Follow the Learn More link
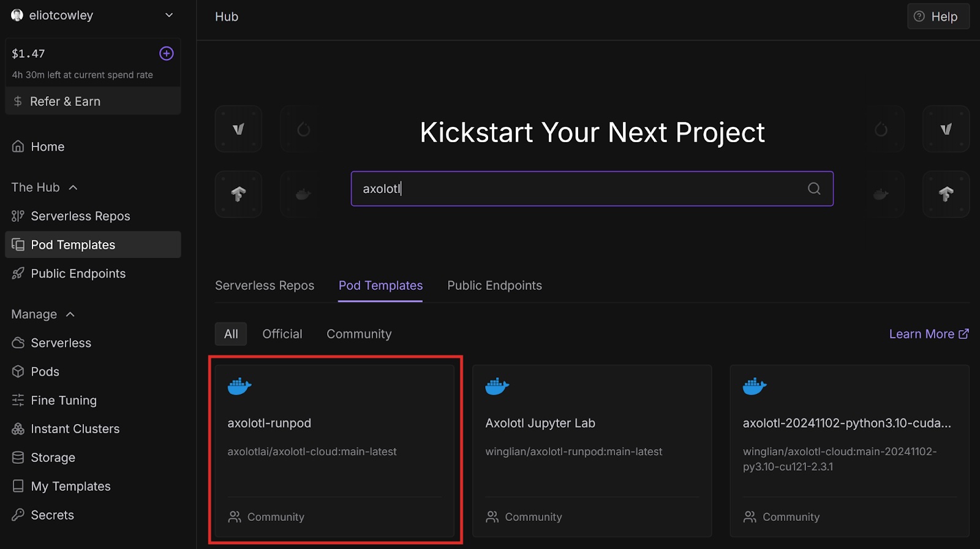 click(929, 334)
